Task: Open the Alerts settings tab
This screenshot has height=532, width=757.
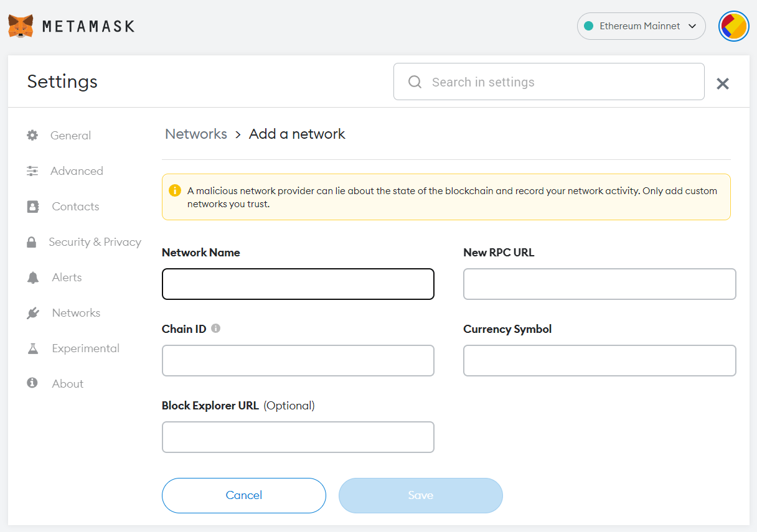Action: coord(67,278)
